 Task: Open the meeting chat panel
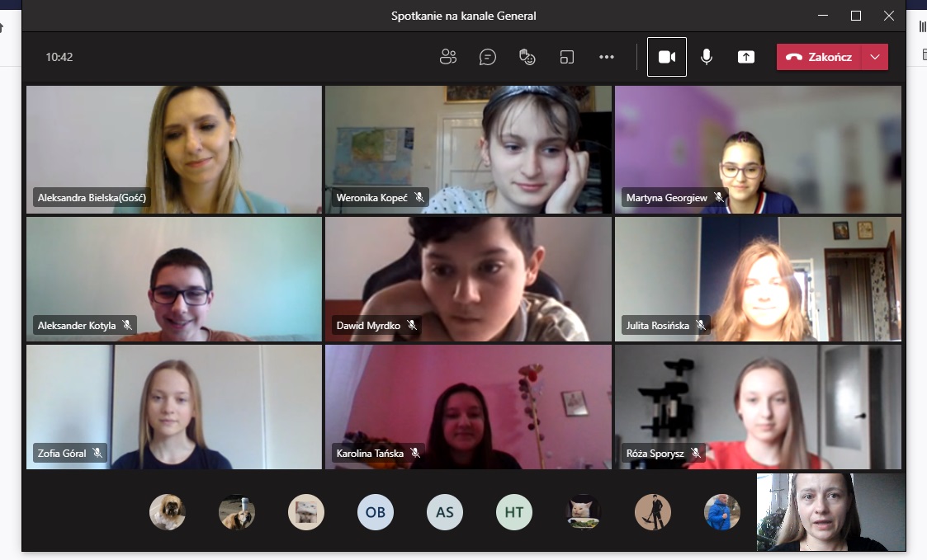coord(488,57)
